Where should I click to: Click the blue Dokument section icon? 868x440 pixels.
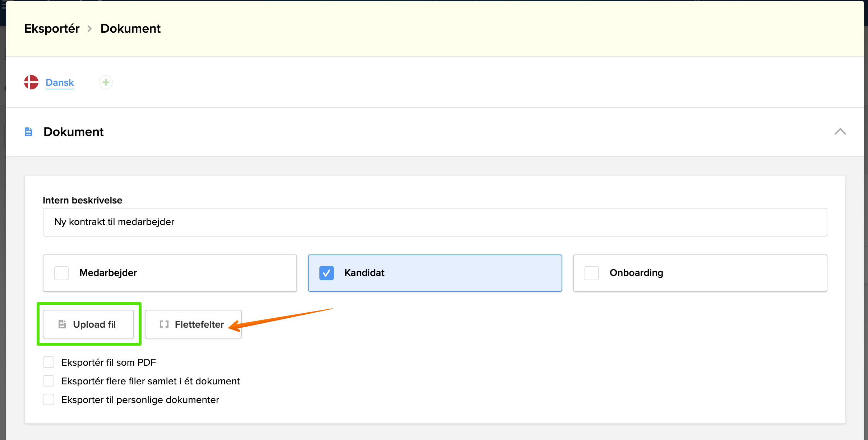(28, 132)
